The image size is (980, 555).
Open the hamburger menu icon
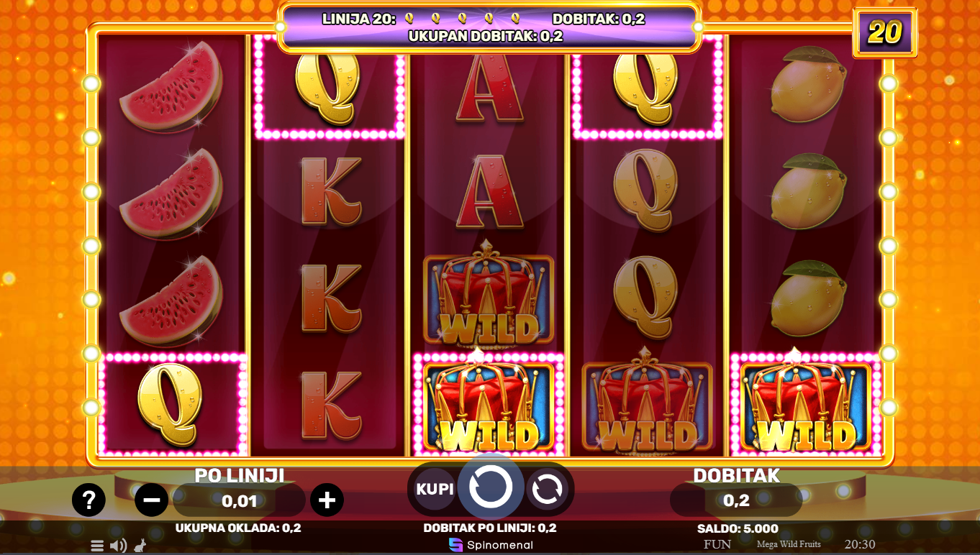(97, 546)
